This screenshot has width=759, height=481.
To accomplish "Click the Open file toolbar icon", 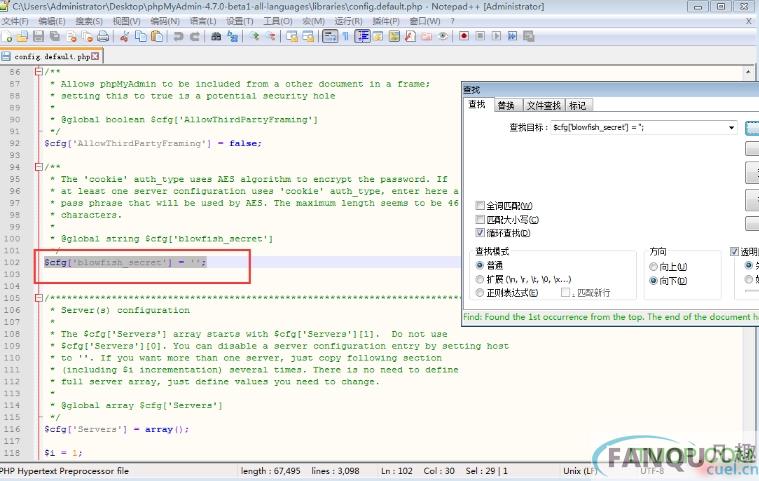I will click(22, 36).
